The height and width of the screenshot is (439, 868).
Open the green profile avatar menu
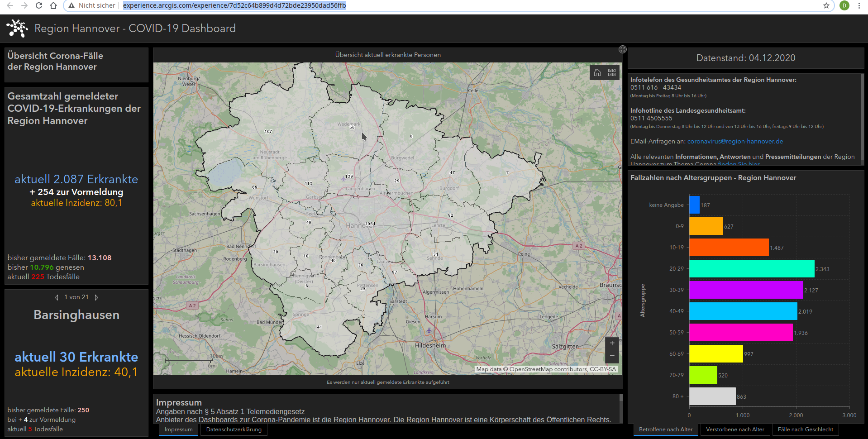pyautogui.click(x=844, y=5)
